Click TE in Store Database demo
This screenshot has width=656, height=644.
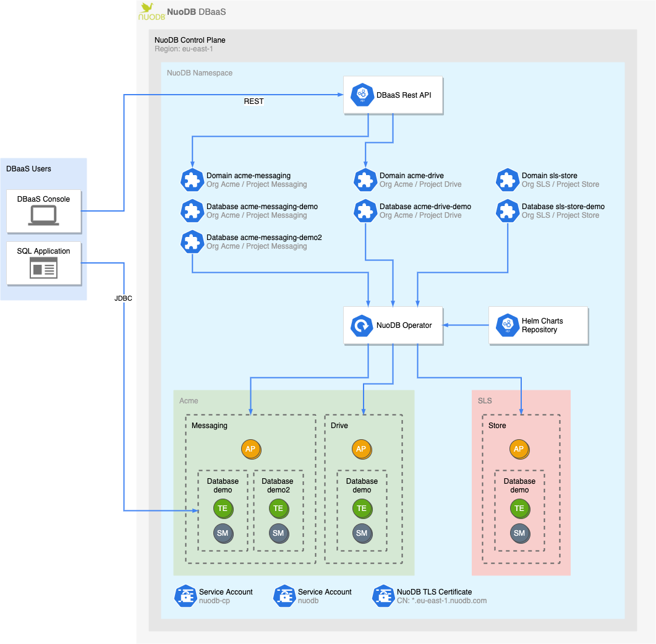coord(519,509)
